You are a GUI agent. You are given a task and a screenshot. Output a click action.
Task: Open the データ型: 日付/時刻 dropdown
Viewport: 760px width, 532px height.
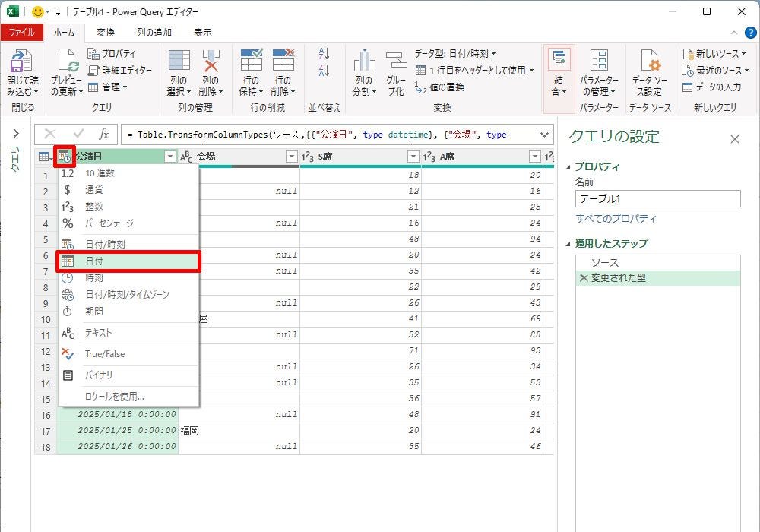pos(455,54)
